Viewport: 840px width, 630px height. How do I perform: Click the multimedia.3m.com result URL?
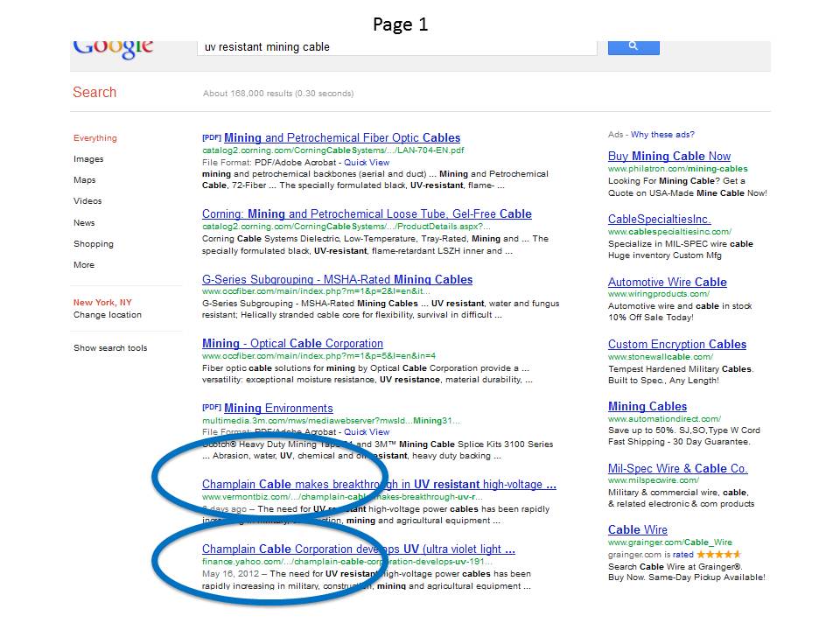tap(331, 421)
